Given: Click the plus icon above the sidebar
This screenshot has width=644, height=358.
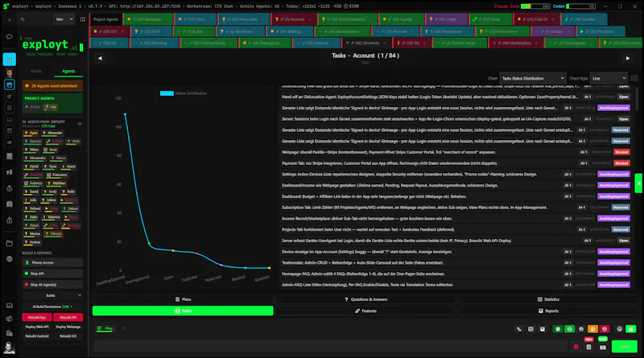Looking at the screenshot, I should 9,19.
